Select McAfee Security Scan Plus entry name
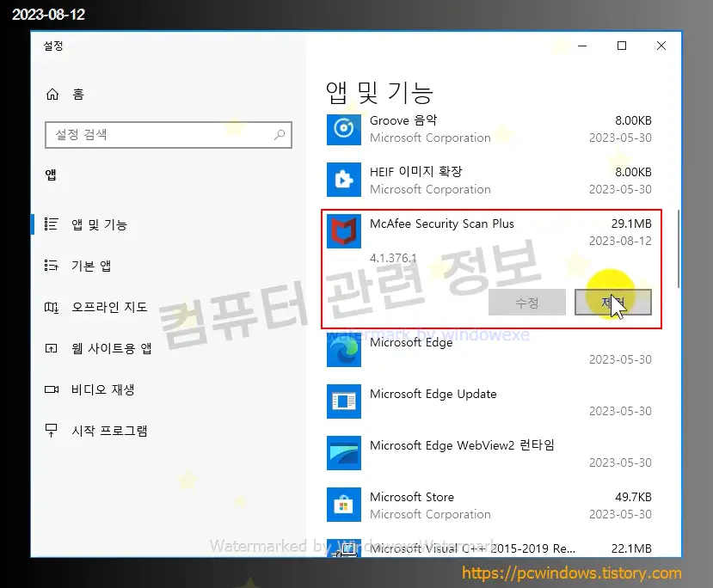 pyautogui.click(x=441, y=224)
